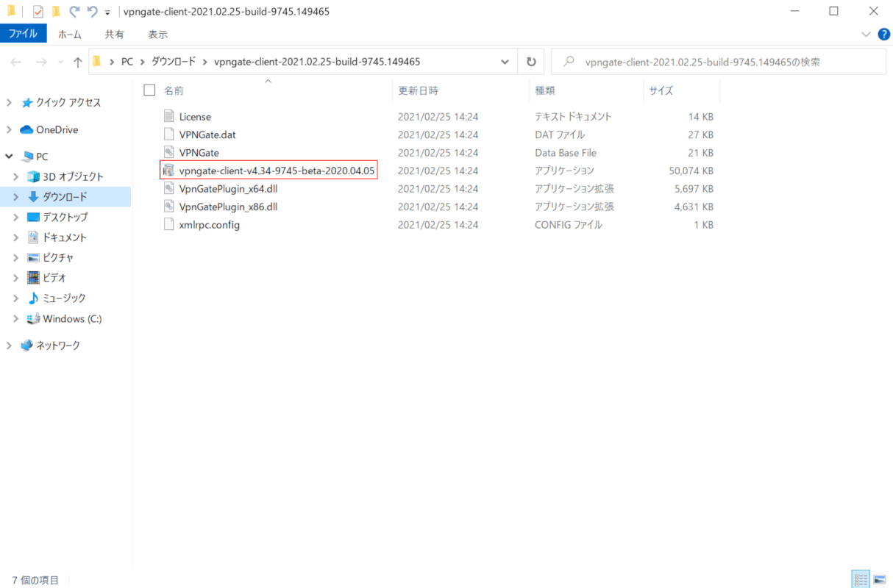
Task: Click the refresh button beside address bar
Action: click(x=530, y=62)
